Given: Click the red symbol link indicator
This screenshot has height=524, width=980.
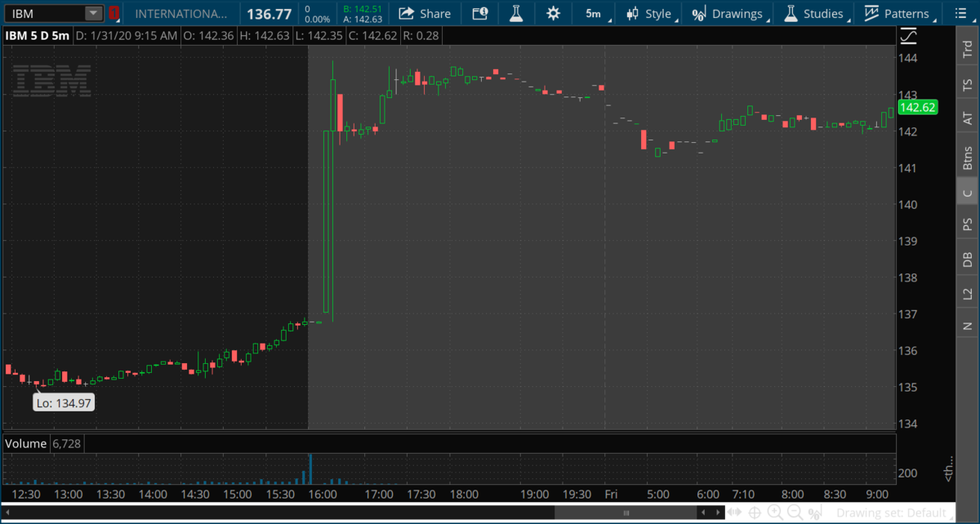Looking at the screenshot, I should coord(114,13).
